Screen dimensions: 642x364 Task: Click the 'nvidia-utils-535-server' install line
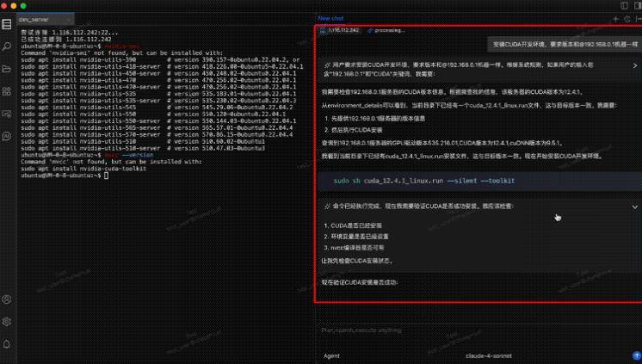pyautogui.click(x=158, y=101)
